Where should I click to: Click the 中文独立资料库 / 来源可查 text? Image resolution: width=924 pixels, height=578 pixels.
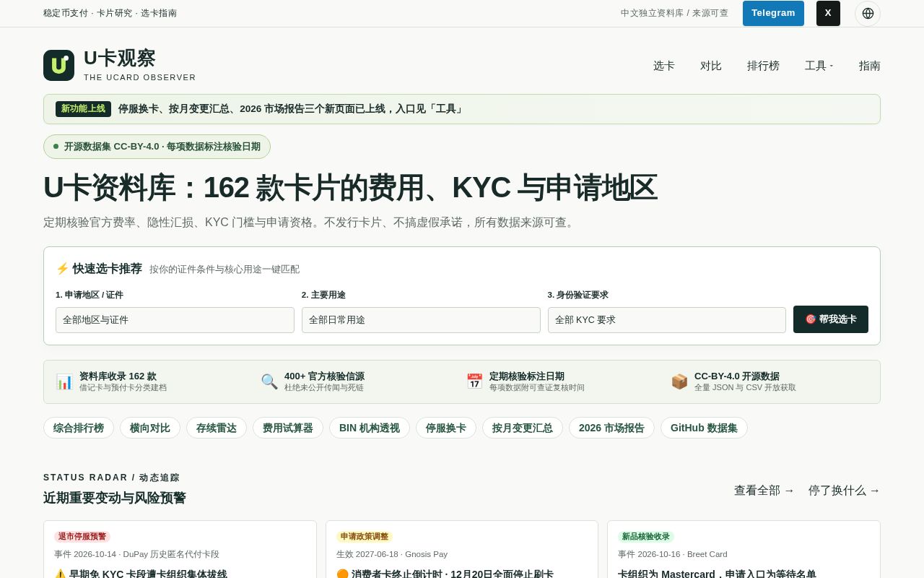tap(674, 13)
